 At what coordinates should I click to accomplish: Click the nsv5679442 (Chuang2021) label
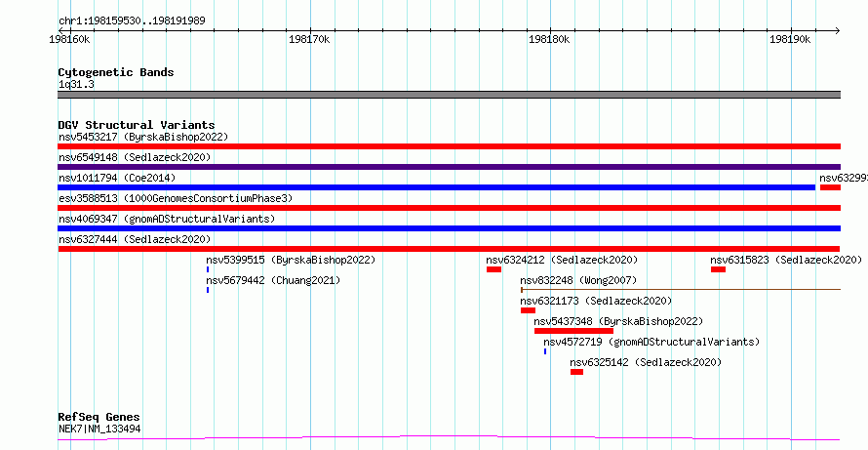click(x=273, y=280)
